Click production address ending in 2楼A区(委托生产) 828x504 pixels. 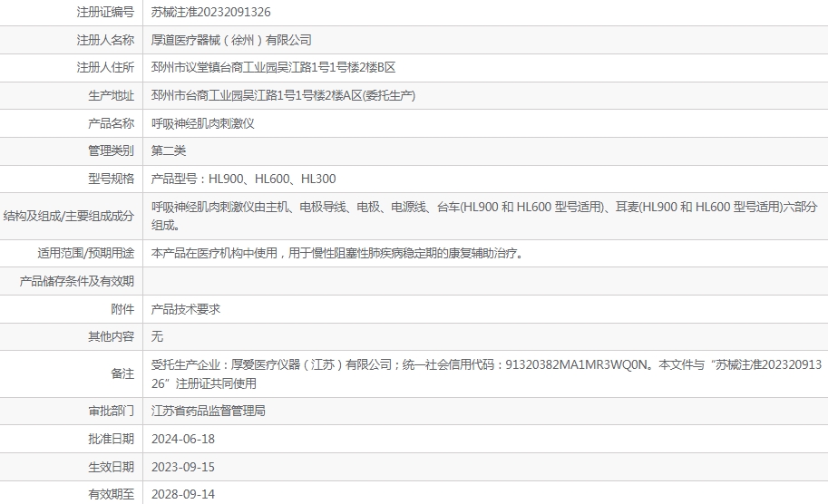click(x=284, y=95)
